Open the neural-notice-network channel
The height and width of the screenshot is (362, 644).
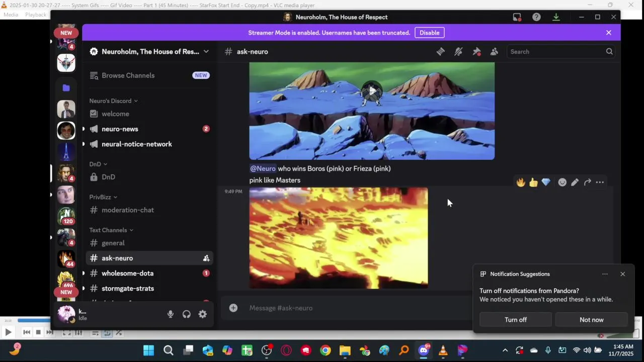149,144
